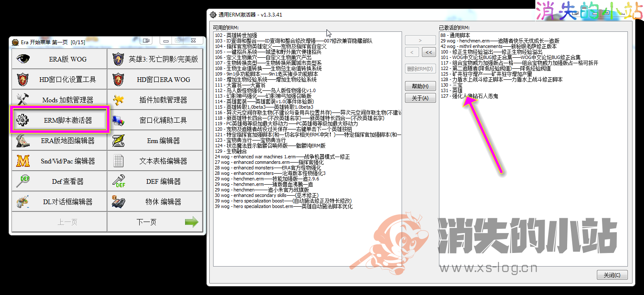Select row 109 - 9in1多功能脚本
644x295 pixels.
(x=308, y=74)
